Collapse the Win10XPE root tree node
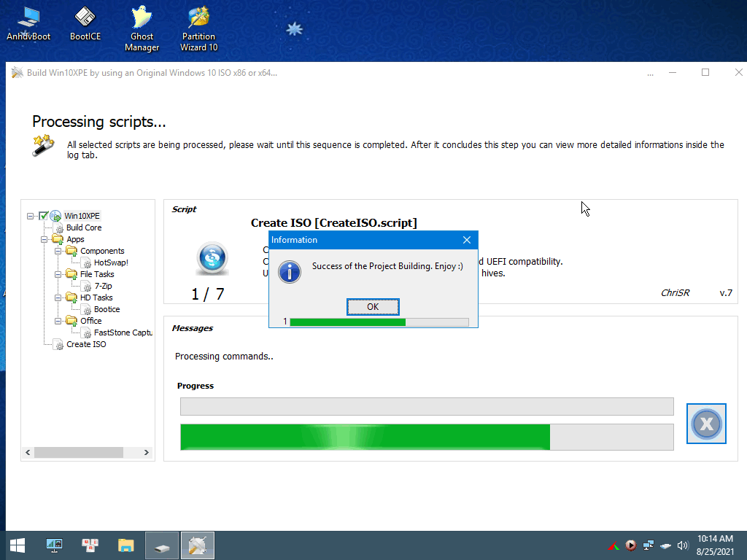Screen dimensions: 747x560 31,216
